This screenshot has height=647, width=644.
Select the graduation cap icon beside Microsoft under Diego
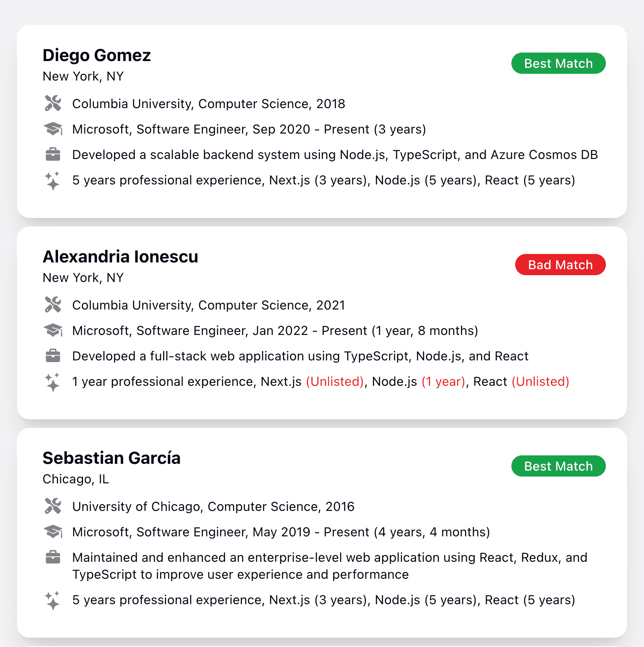click(53, 128)
